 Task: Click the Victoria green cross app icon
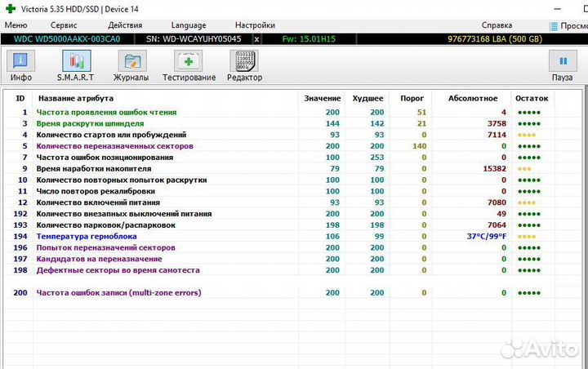9,8
